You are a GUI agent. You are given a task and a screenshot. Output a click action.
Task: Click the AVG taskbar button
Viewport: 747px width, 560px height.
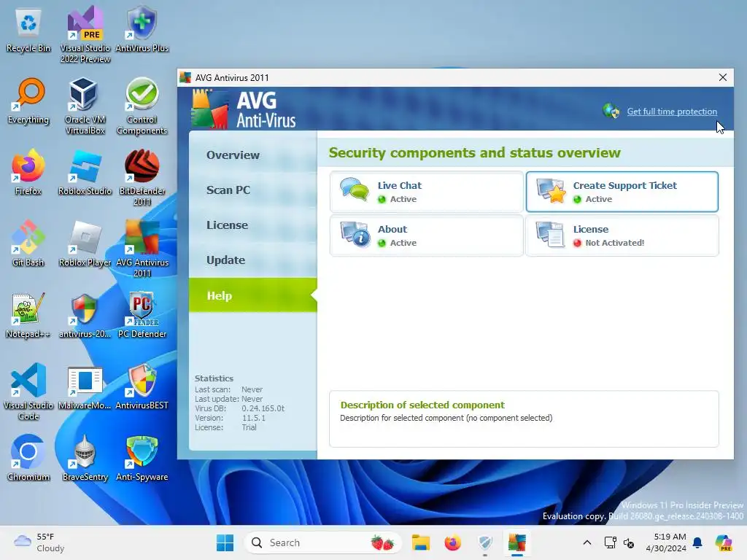[517, 542]
